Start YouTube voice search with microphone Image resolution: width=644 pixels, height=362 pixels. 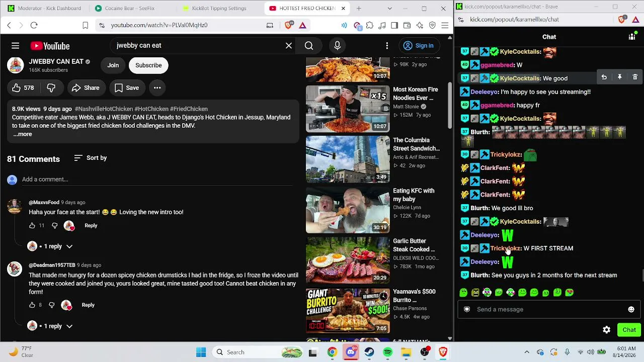338,46
